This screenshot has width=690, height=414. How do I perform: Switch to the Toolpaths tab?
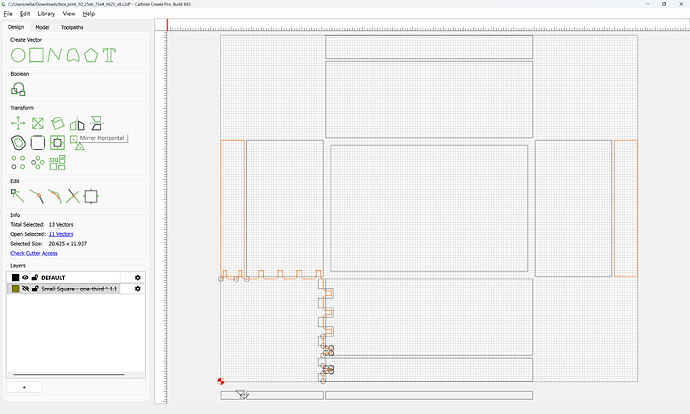coord(72,27)
